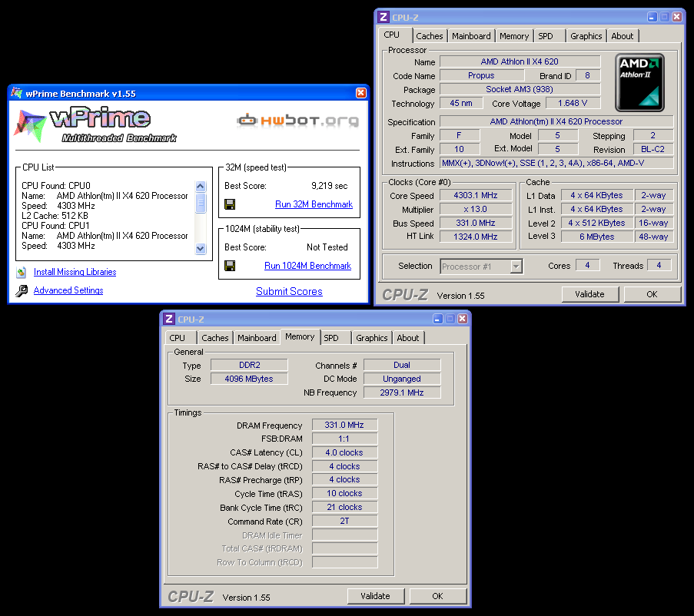Click the CPU List scrollbar thumb

tap(201, 203)
